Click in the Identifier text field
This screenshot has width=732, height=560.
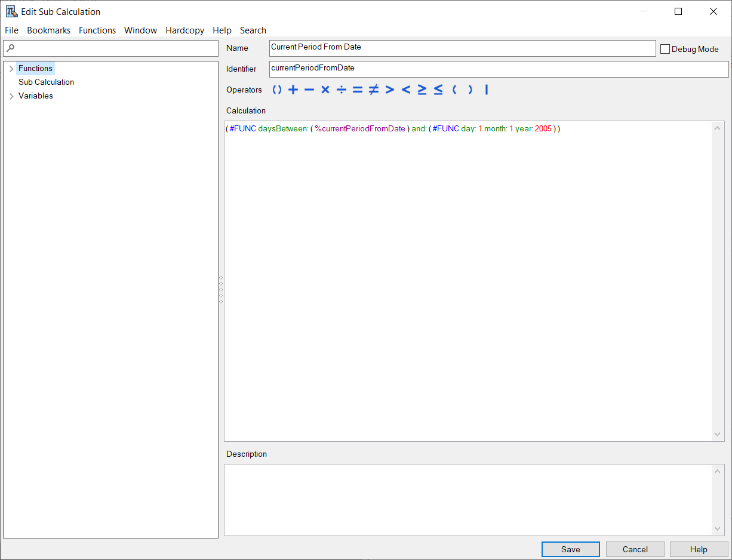499,69
